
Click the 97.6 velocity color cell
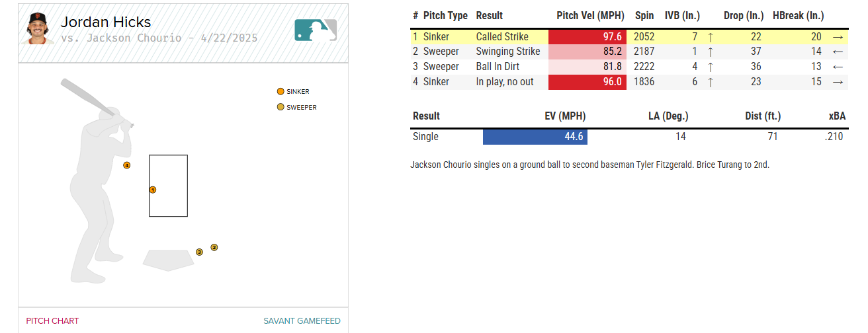(x=587, y=37)
